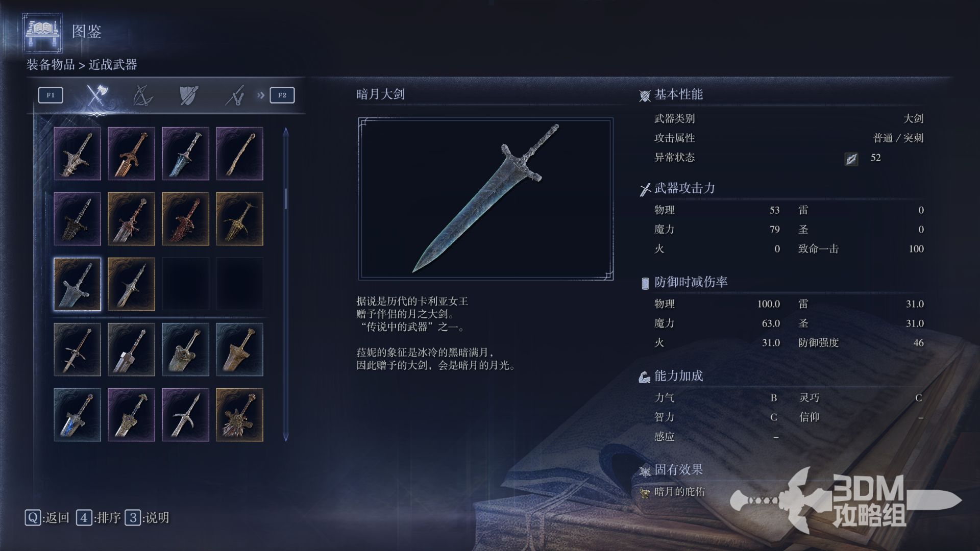980x551 pixels.
Task: Select the highlighted Dark Moon Greatsword thumbnail
Action: (78, 284)
